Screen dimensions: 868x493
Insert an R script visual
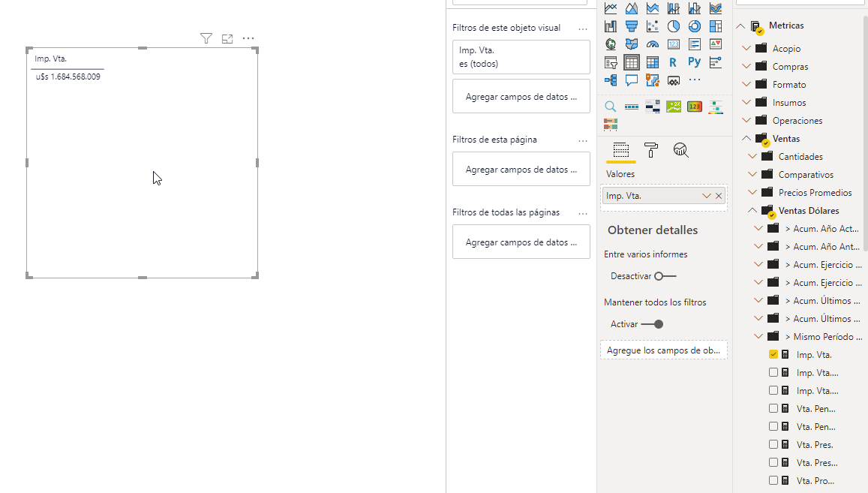[x=674, y=62]
